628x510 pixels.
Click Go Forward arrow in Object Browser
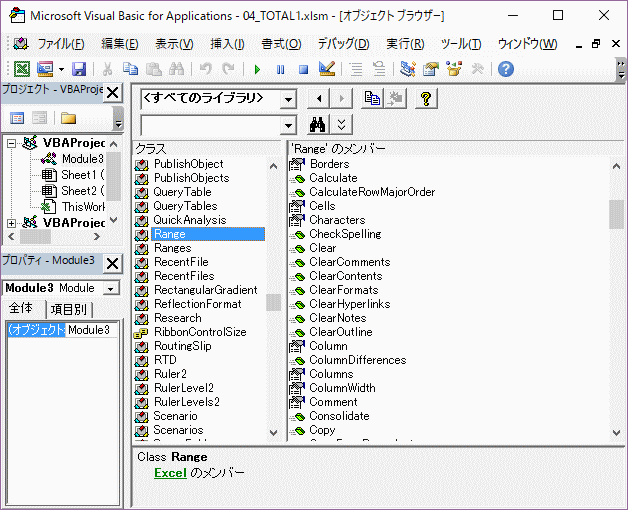[341, 99]
